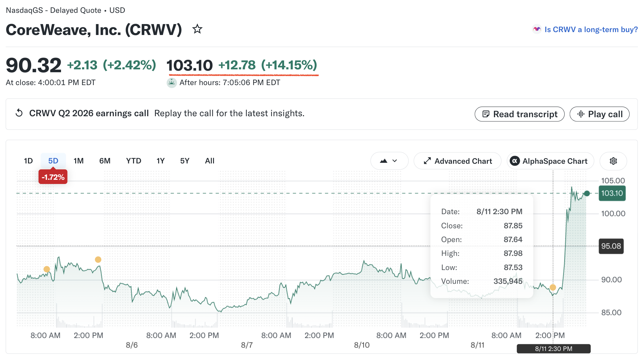Click the yellow event marker on 8/11
This screenshot has height=358, width=644.
[553, 287]
